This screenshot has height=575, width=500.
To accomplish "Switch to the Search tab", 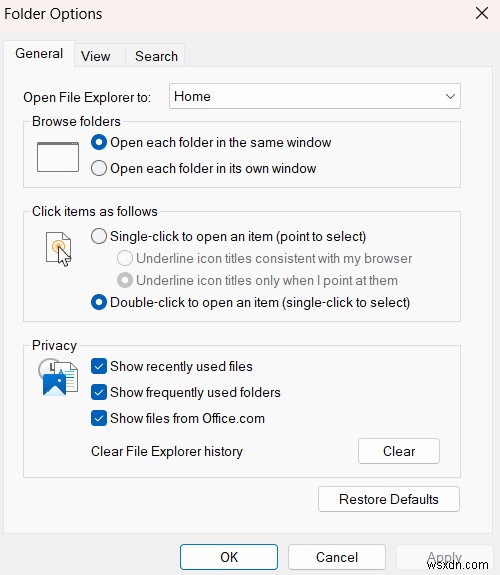I will point(156,56).
